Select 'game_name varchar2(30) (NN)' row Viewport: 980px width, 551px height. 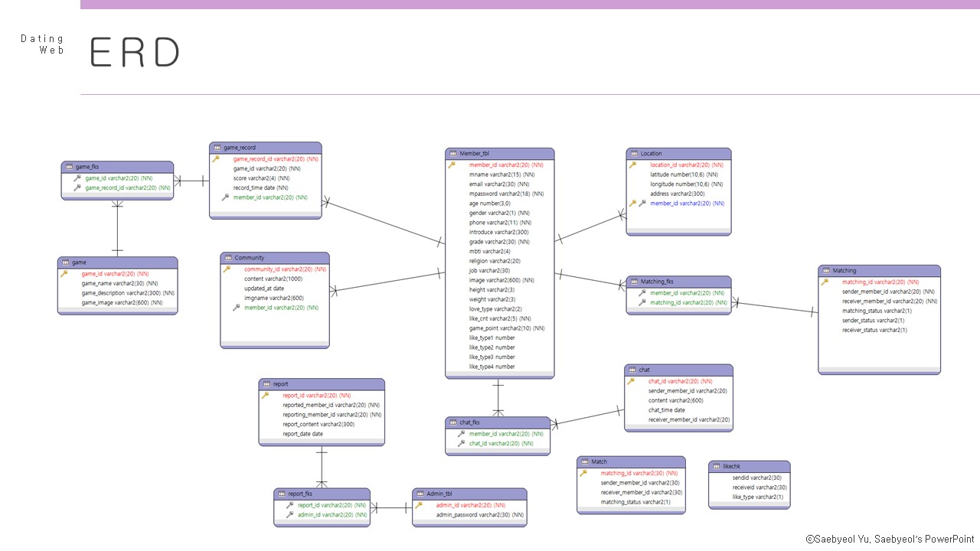click(120, 283)
